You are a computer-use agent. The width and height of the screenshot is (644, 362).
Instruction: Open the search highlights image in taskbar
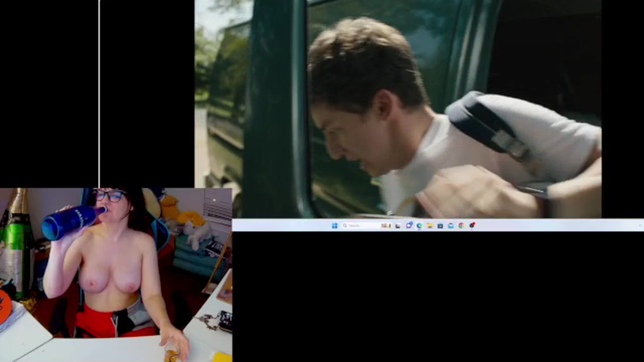pyautogui.click(x=386, y=226)
